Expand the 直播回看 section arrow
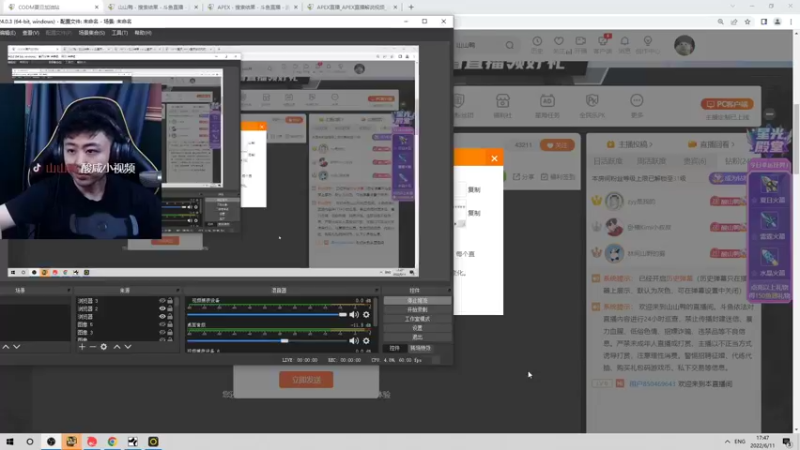 733,144
